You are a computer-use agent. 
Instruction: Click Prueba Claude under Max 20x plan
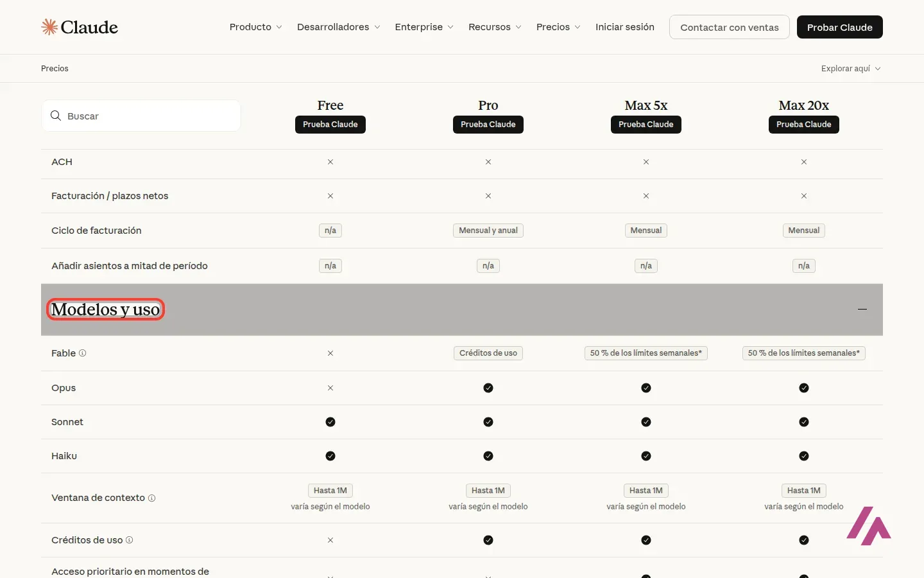804,125
